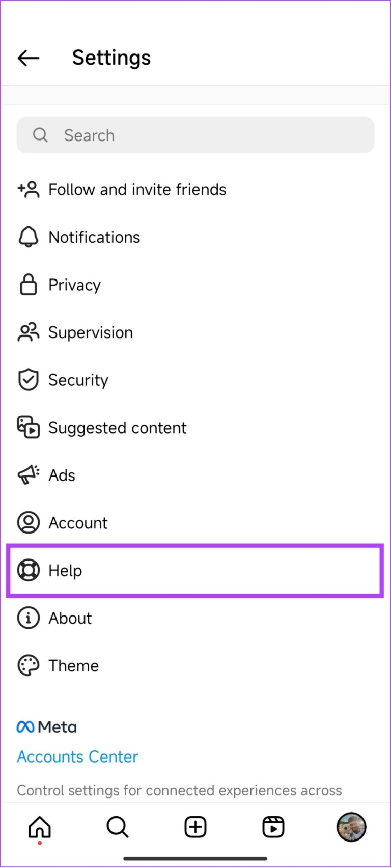
Task: Click the Theme palette icon
Action: point(28,665)
